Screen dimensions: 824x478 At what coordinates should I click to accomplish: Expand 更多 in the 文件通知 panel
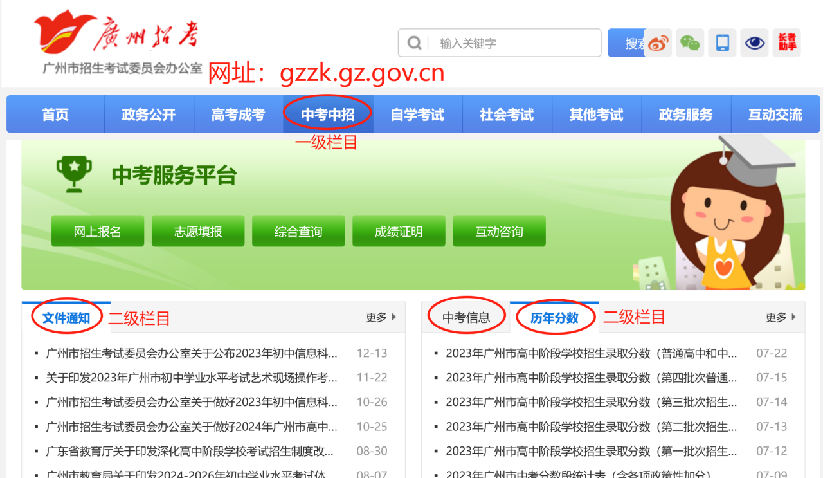(380, 317)
